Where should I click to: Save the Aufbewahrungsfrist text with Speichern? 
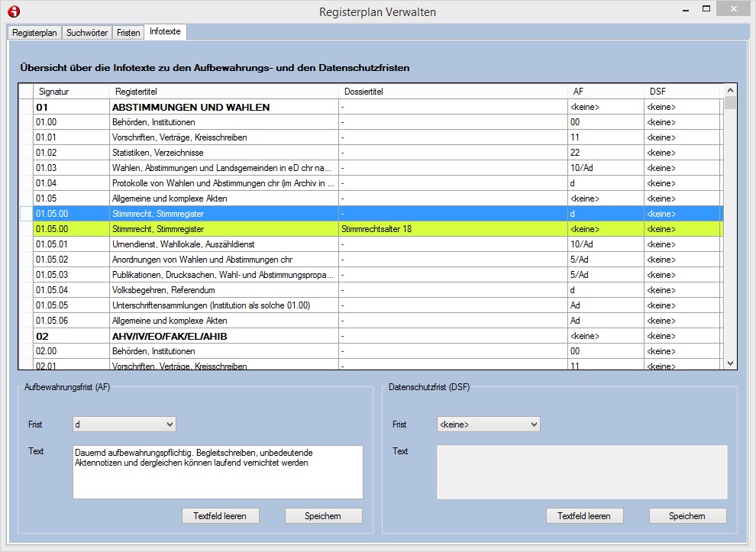pyautogui.click(x=323, y=516)
